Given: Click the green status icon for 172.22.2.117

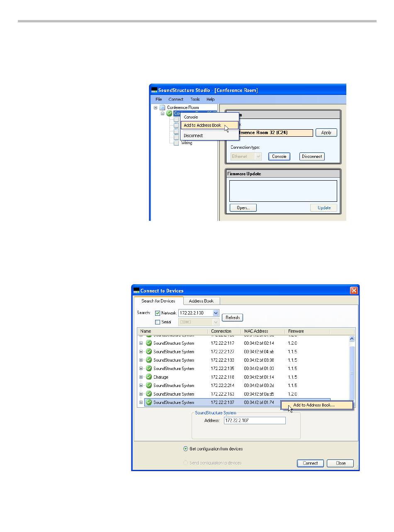Looking at the screenshot, I should 148,343.
